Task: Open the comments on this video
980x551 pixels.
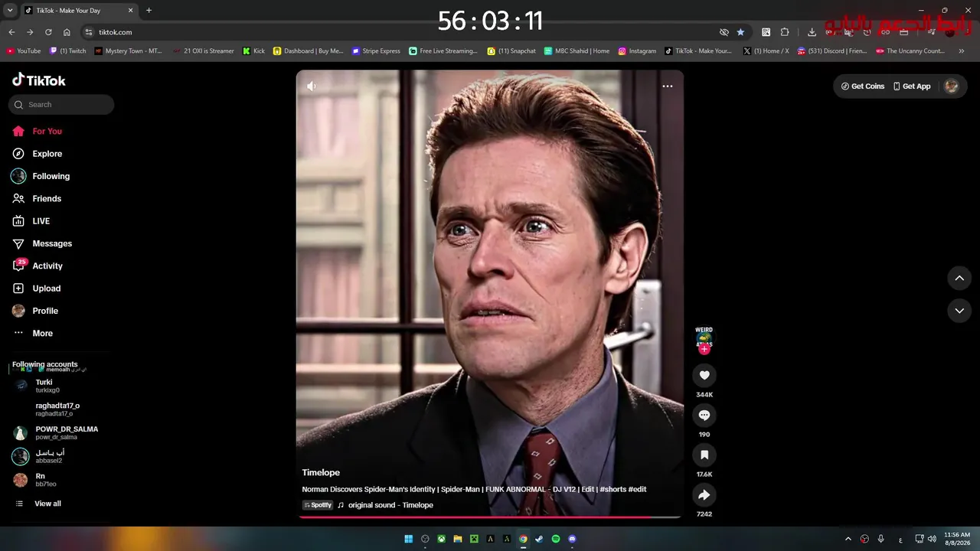Action: coord(704,415)
